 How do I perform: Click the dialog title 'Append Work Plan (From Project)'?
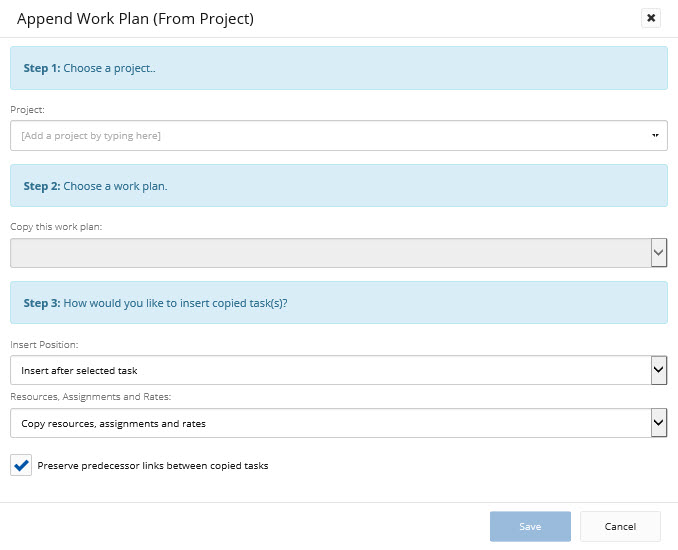[x=135, y=18]
